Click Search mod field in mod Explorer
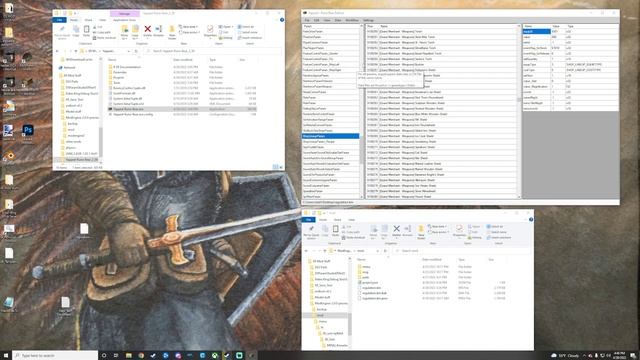The image size is (640, 360). pos(463,251)
